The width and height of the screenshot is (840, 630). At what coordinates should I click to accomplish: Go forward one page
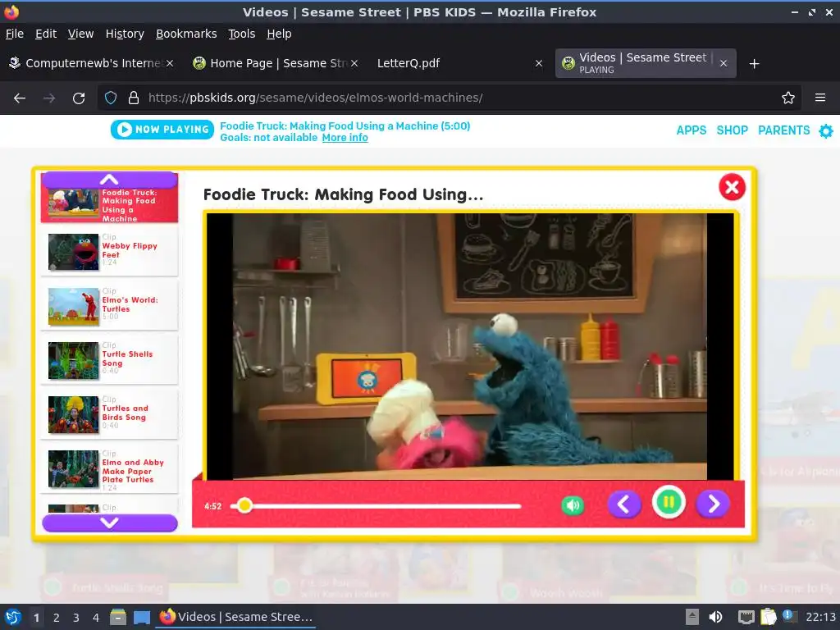pos(49,98)
